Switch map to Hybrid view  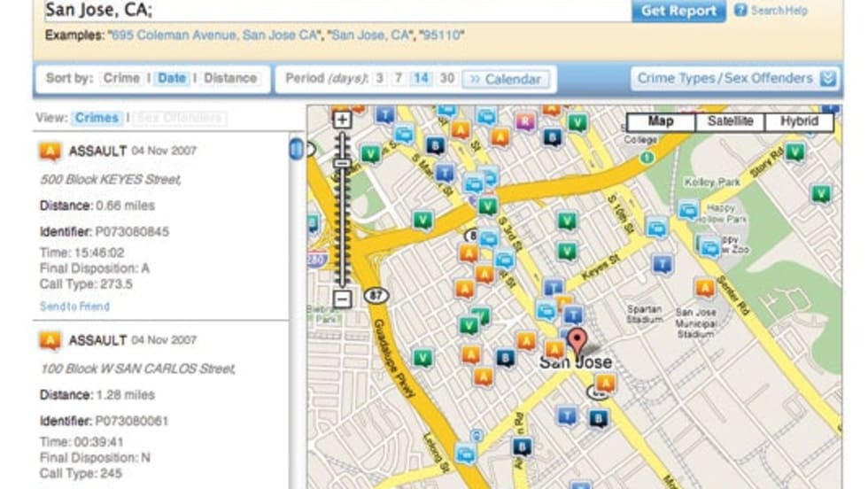799,121
